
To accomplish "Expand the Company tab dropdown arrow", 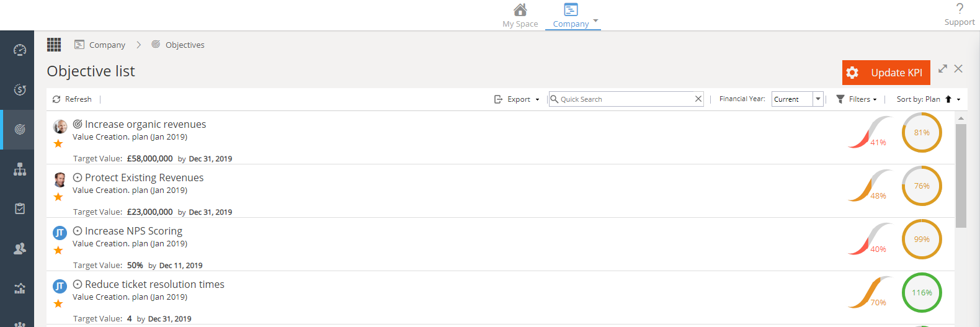I will pyautogui.click(x=595, y=20).
